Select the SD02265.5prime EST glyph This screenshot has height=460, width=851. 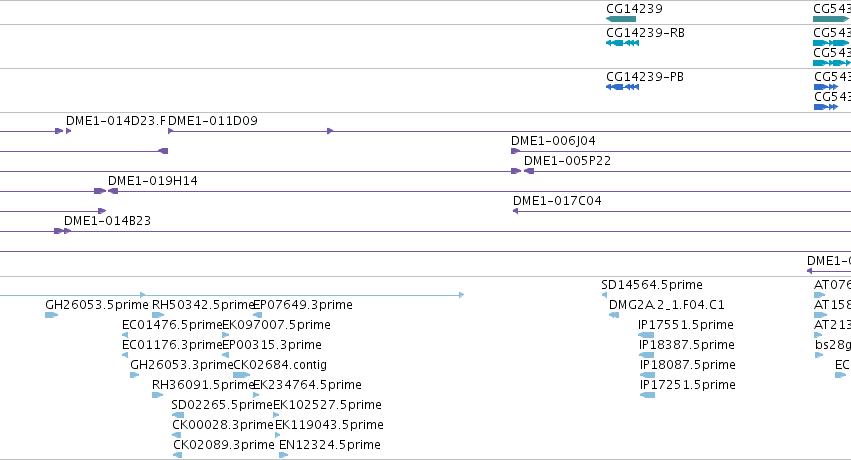coord(177,415)
